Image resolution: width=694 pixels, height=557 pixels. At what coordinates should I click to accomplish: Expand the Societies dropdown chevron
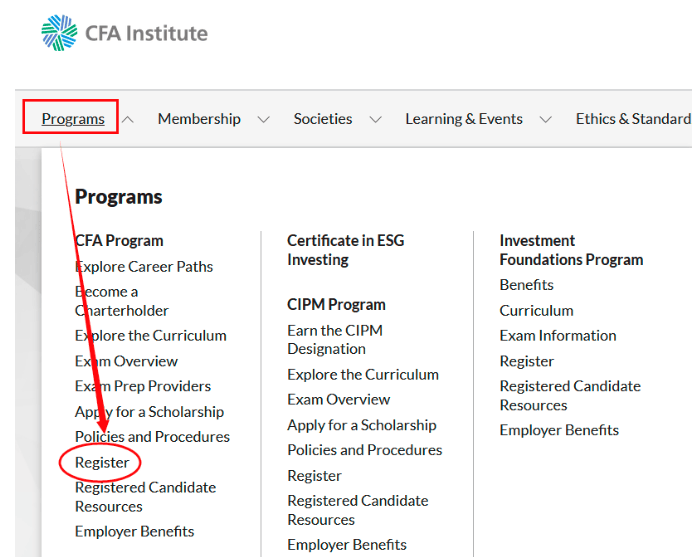point(375,120)
